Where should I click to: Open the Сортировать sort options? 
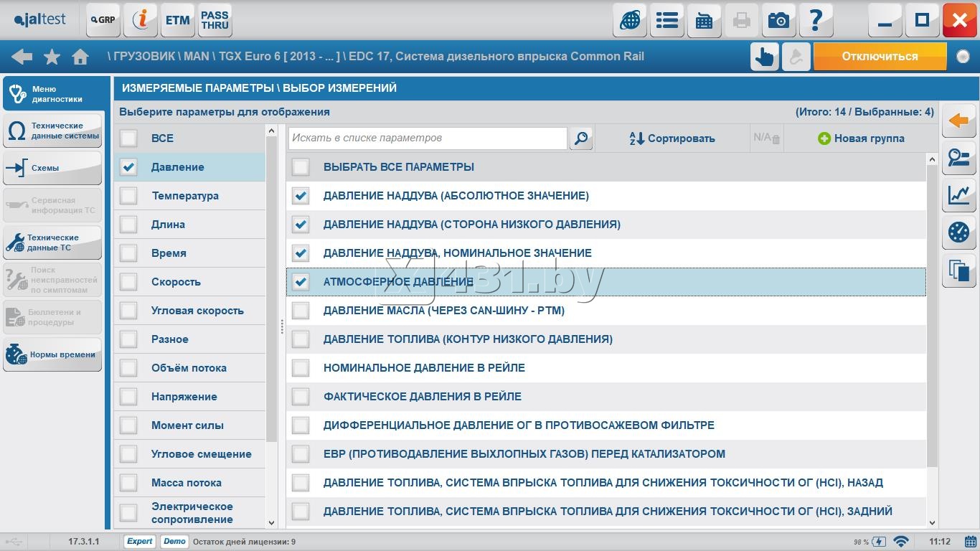(x=672, y=138)
